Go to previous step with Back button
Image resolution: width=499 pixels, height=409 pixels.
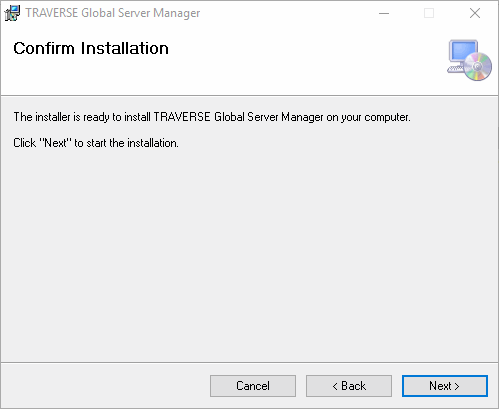coord(349,386)
